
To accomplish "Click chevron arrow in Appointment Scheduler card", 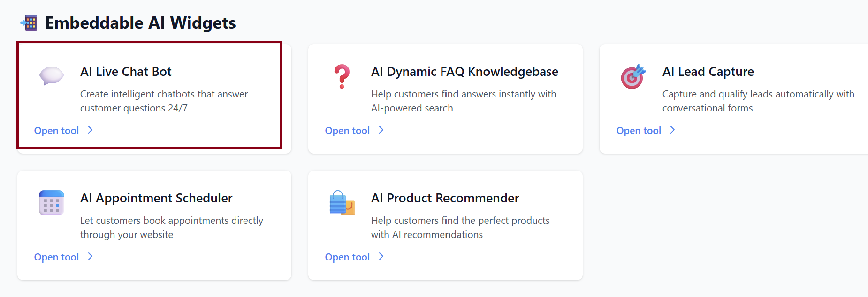I will pyautogui.click(x=91, y=257).
